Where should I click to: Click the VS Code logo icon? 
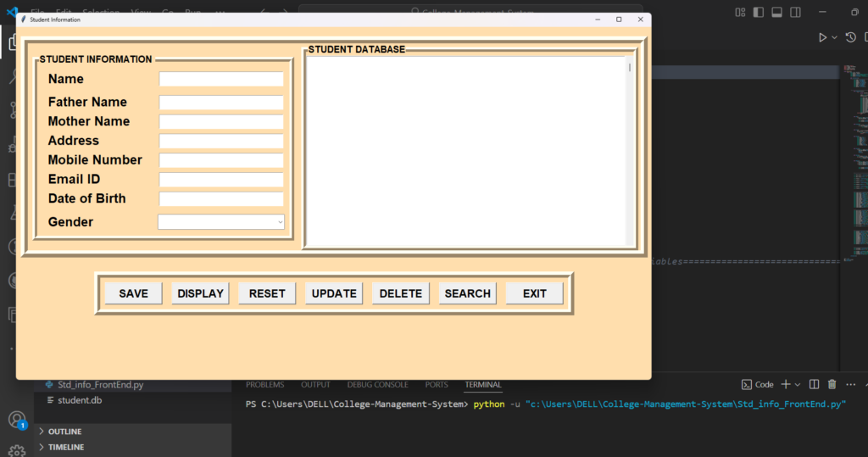tap(12, 12)
